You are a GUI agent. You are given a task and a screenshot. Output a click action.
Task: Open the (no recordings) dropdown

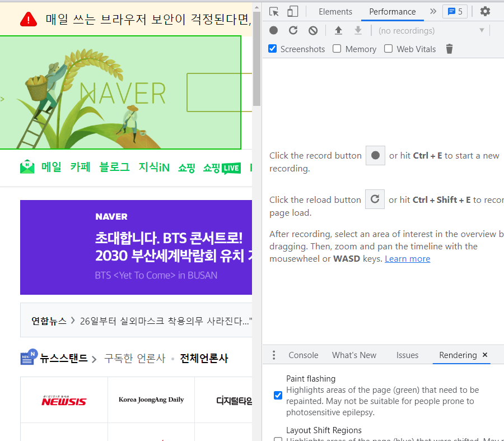tap(431, 31)
